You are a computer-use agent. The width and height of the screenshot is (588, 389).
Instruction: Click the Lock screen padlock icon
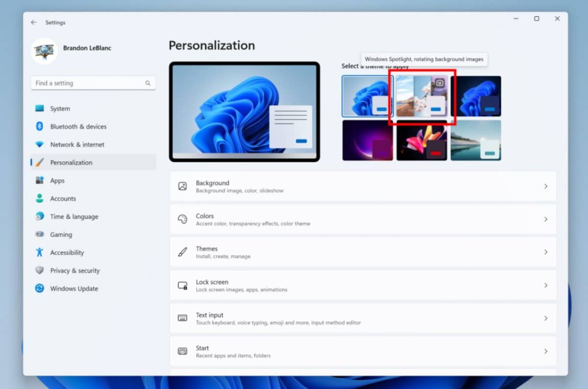coord(183,285)
